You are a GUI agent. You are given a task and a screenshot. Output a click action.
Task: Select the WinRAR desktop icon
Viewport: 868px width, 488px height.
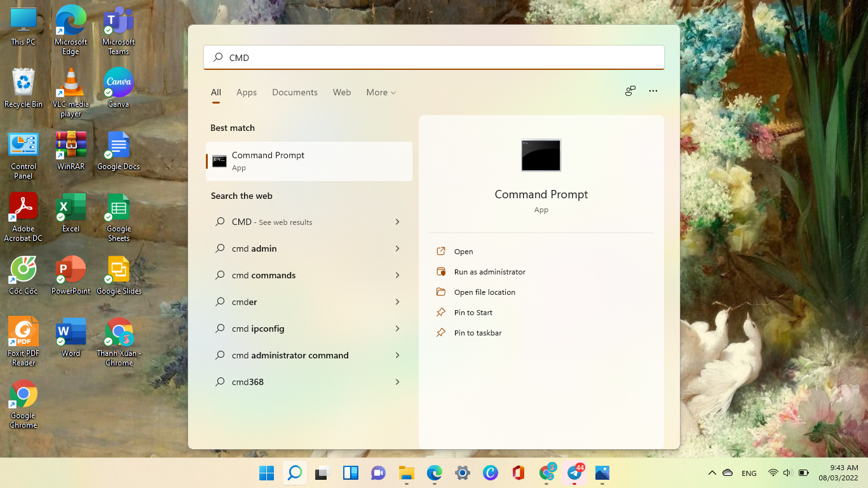pos(71,151)
